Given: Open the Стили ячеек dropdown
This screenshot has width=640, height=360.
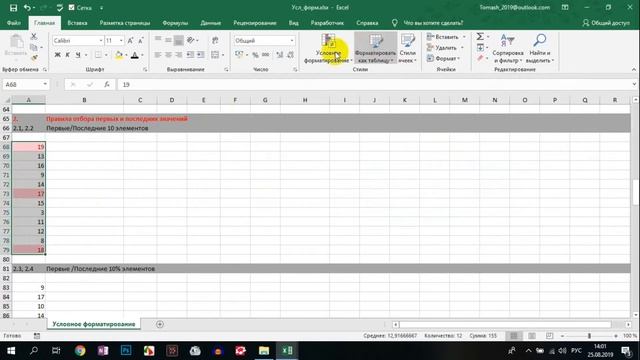Looking at the screenshot, I should 407,49.
